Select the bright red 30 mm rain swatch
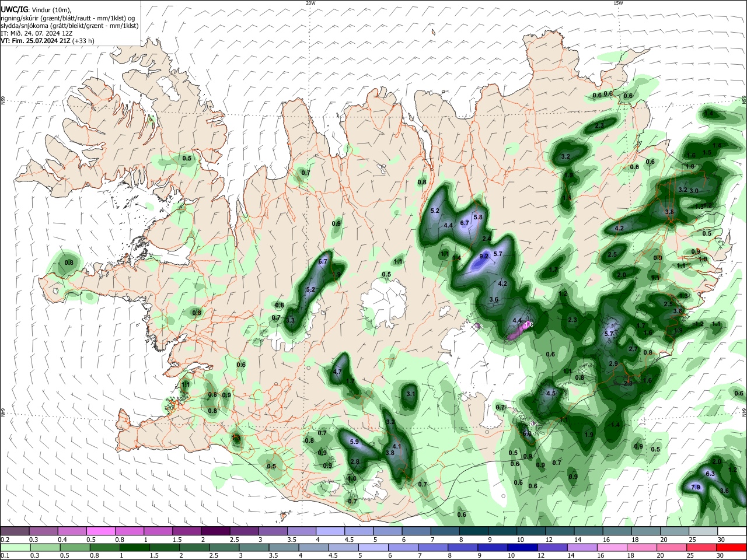This screenshot has height=560, width=747. 732,547
